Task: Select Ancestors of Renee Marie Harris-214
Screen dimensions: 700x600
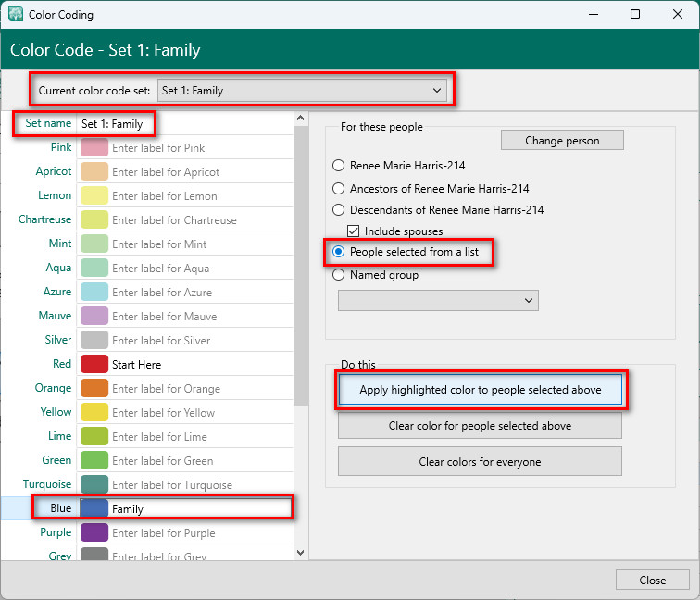Action: pos(338,188)
